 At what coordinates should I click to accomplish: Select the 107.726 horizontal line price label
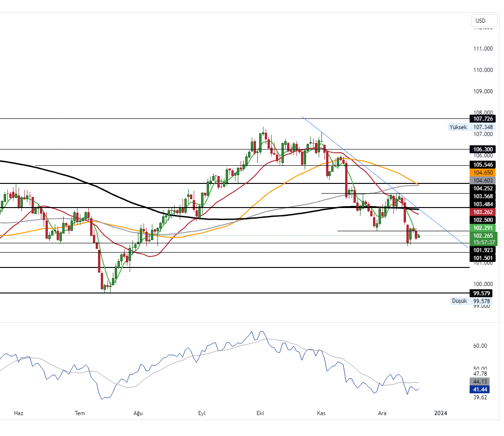[483, 119]
